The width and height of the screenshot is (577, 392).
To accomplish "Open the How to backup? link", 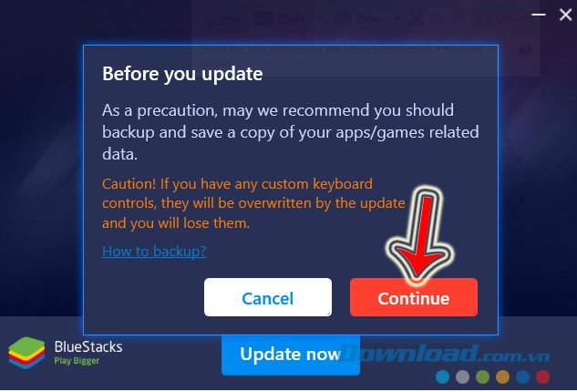I will (x=154, y=252).
